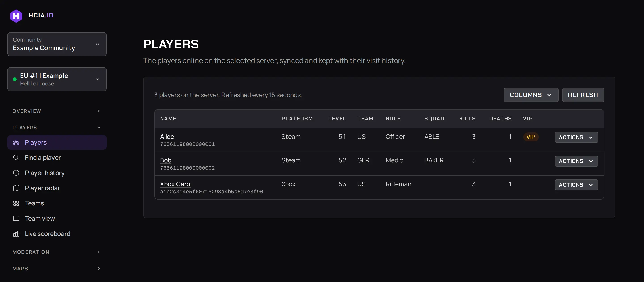Click the Name column header
The image size is (644, 282).
(168, 119)
